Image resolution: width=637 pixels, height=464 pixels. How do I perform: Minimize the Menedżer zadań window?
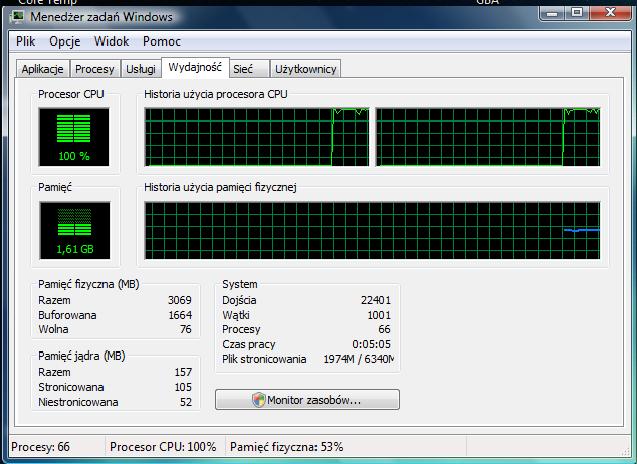[x=552, y=13]
